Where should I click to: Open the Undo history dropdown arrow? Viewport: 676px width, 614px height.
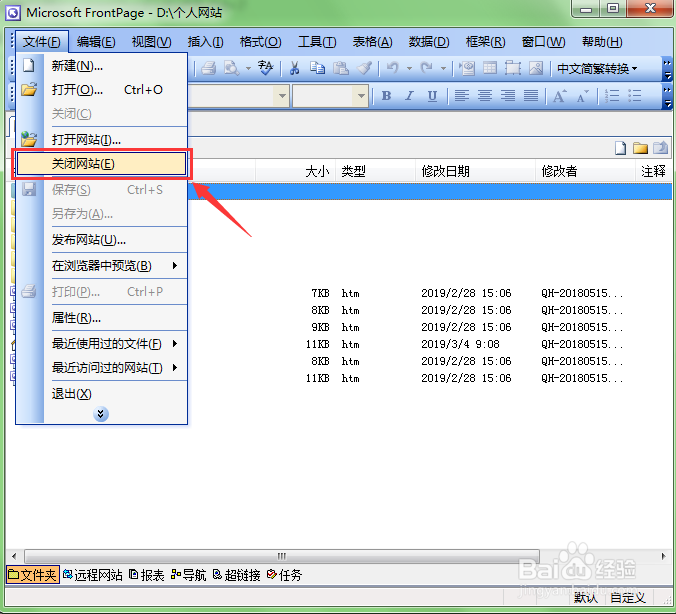(409, 68)
